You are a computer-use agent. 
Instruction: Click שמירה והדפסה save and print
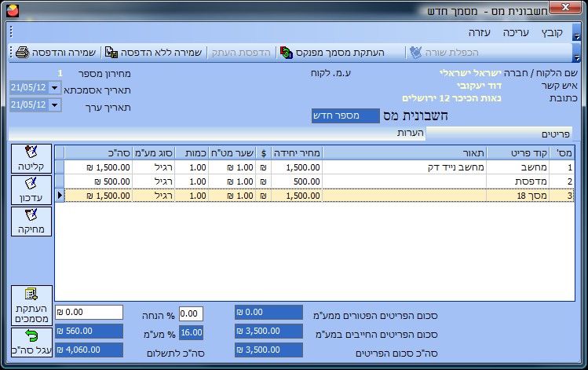[x=56, y=52]
